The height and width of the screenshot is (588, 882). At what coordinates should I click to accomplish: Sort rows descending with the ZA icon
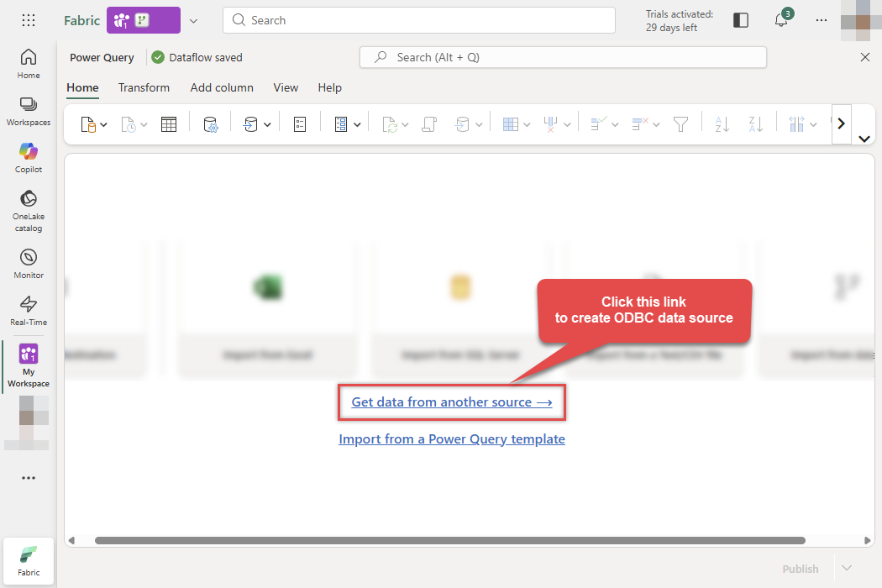754,123
